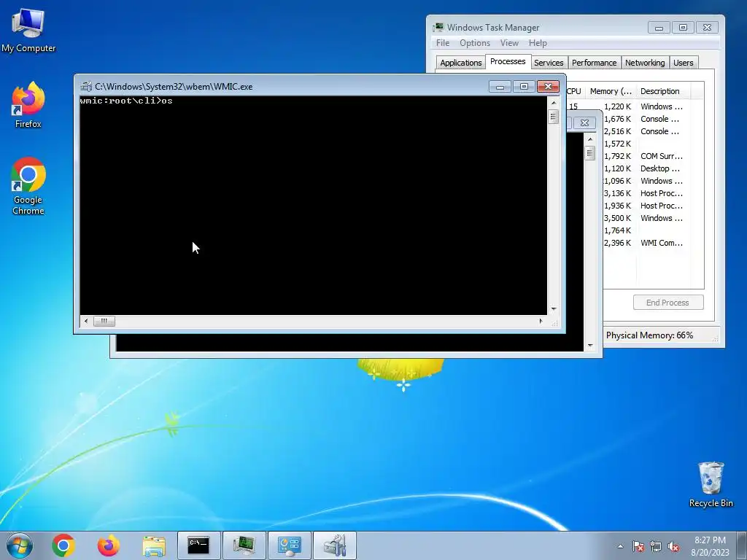Select the process using 3,500 K memory
747x560 pixels.
(x=653, y=218)
